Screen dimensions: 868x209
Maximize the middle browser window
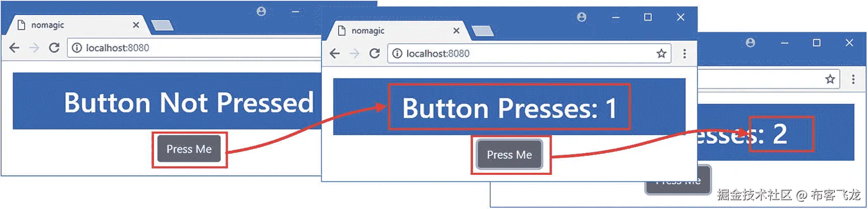coord(648,17)
